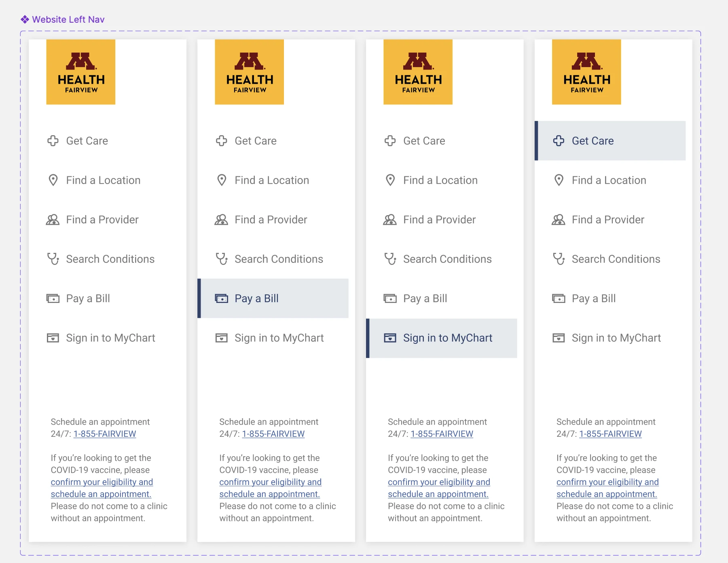Click the provider people icon in third panel

point(390,220)
